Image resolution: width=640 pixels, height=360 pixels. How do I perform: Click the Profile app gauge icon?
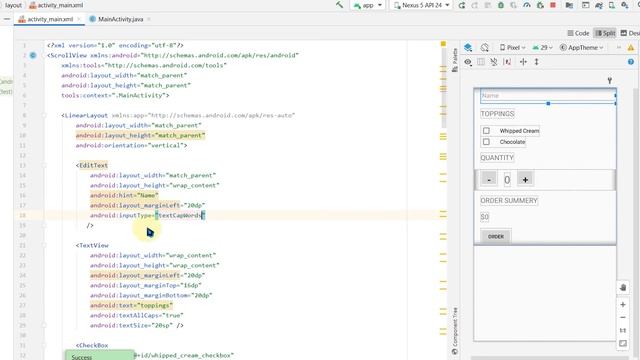click(527, 5)
